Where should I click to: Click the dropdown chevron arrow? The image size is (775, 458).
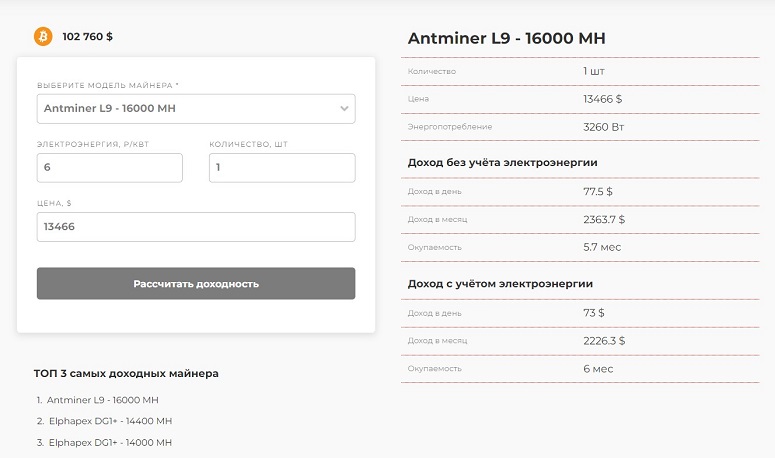click(344, 109)
